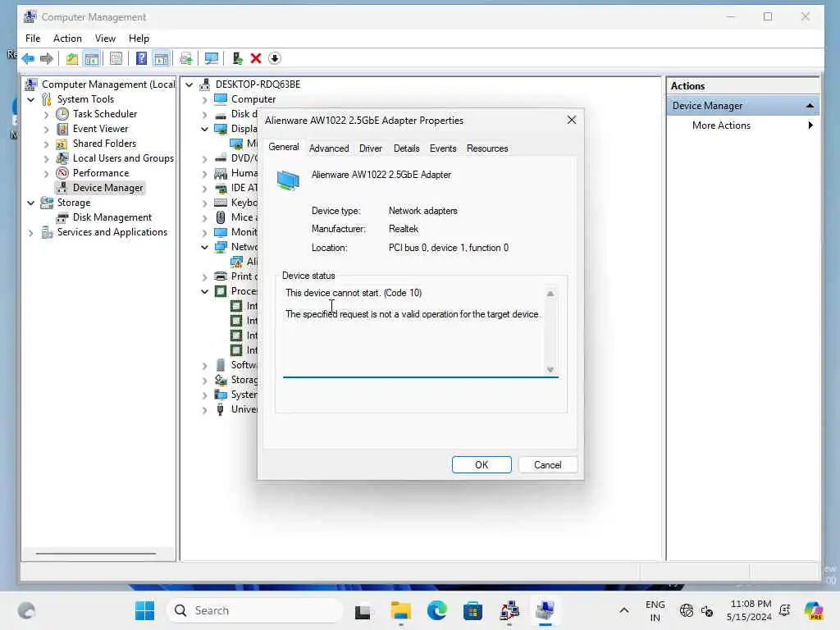Screen dimensions: 840x630
Task: Open Task View from the taskbar
Action: coord(363,610)
